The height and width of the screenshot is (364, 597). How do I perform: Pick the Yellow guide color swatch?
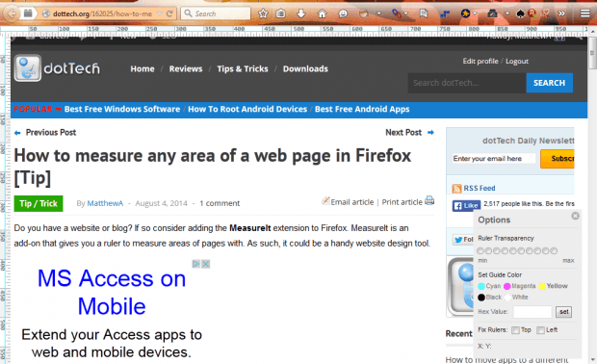[542, 286]
